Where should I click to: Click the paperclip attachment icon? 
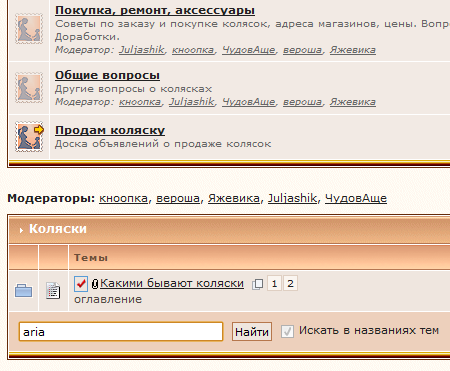point(95,284)
